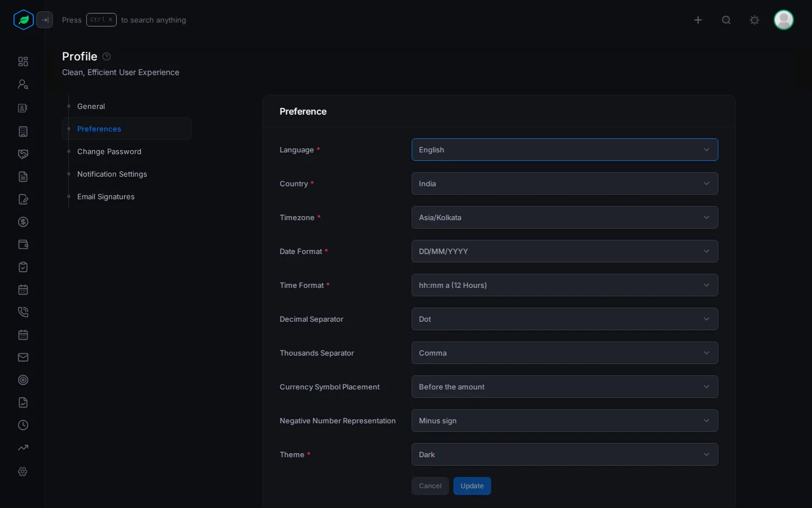Open the mail envelope sidebar icon
This screenshot has height=508, width=812.
tap(23, 357)
